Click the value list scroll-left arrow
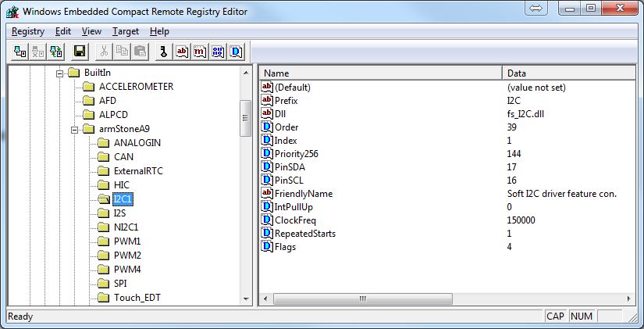Image resolution: width=644 pixels, height=329 pixels. [265, 299]
